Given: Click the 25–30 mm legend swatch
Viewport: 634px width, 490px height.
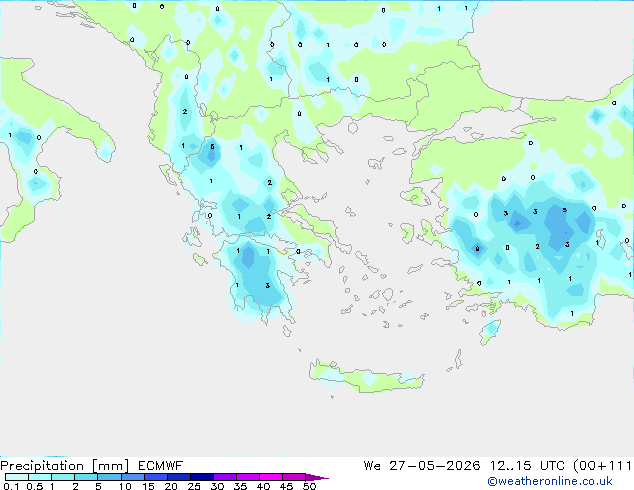Looking at the screenshot, I should [201, 477].
